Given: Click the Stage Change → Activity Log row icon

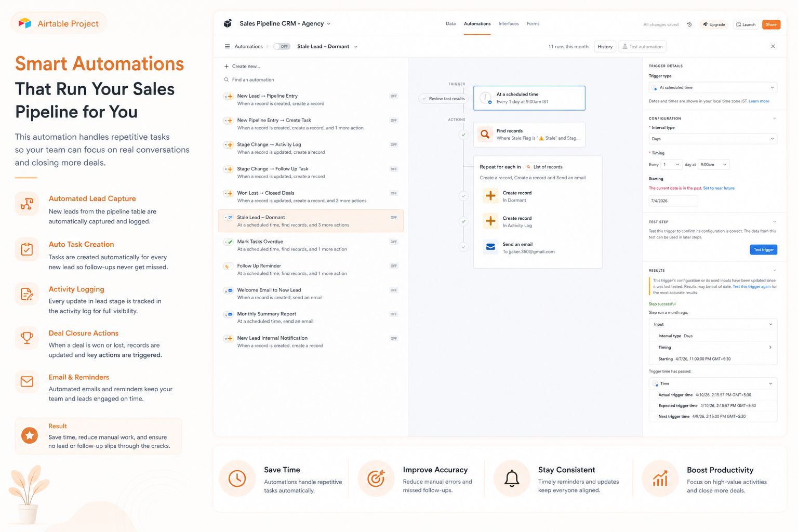Looking at the screenshot, I should (229, 145).
